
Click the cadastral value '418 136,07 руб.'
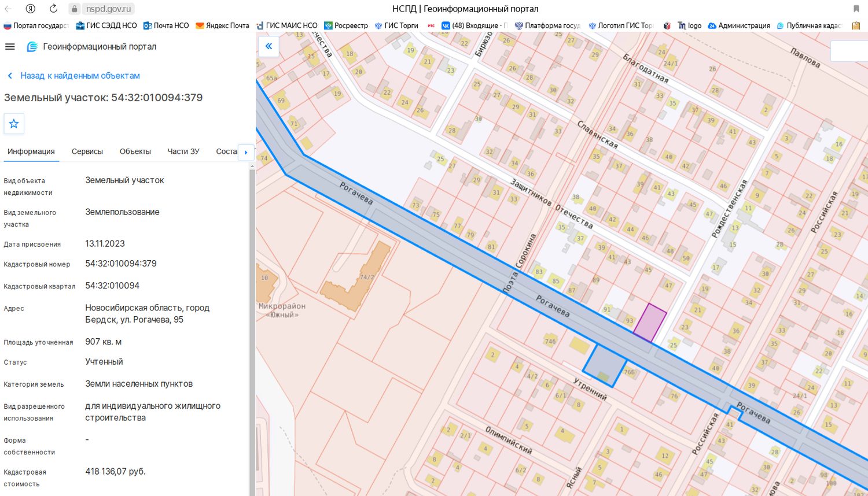tap(115, 472)
